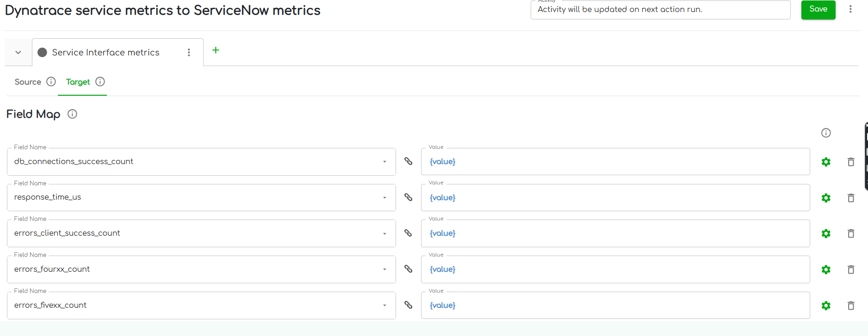Click link icon for db_connections_success_count row
Viewport: 868px width, 336px height.
(x=408, y=161)
